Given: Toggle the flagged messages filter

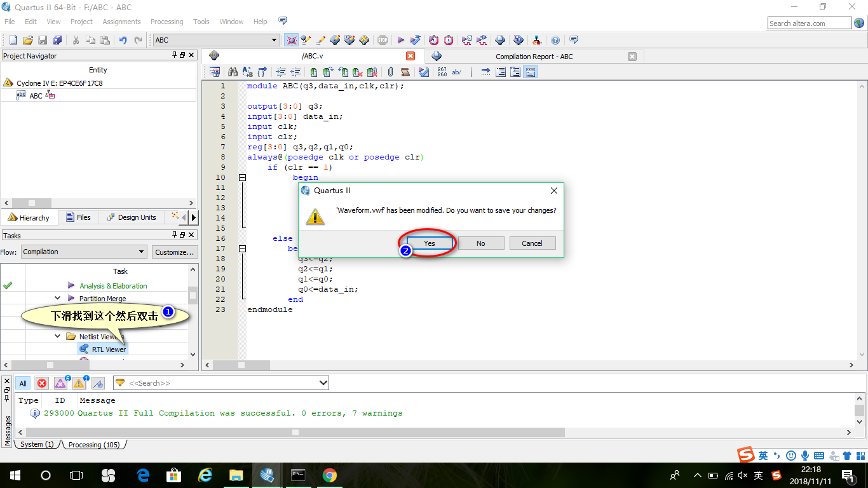Looking at the screenshot, I should click(x=98, y=383).
